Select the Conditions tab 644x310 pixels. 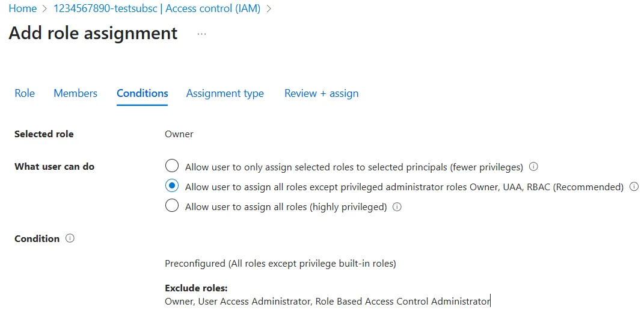point(142,93)
